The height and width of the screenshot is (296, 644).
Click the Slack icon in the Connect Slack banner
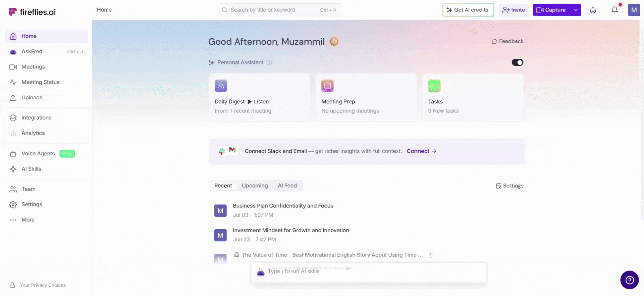[x=222, y=152]
